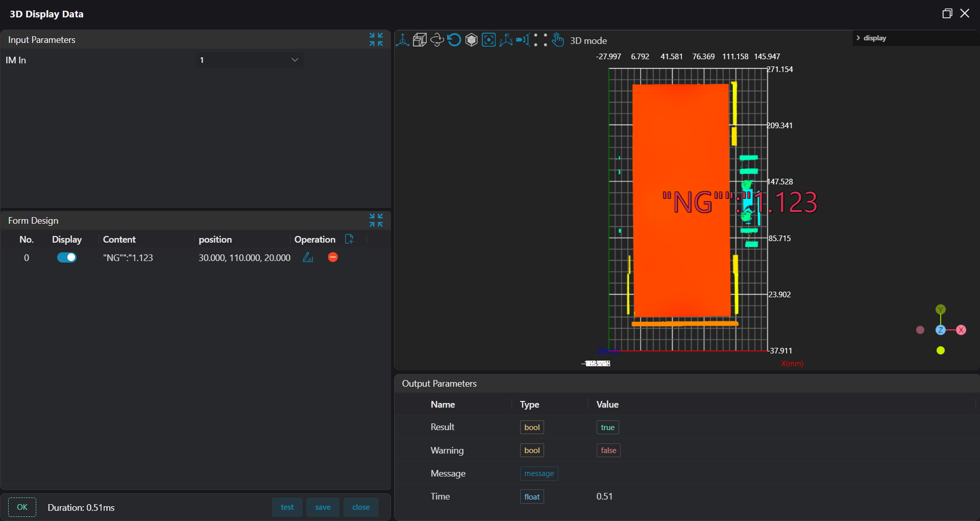The width and height of the screenshot is (980, 521).
Task: Click the save button
Action: (323, 507)
